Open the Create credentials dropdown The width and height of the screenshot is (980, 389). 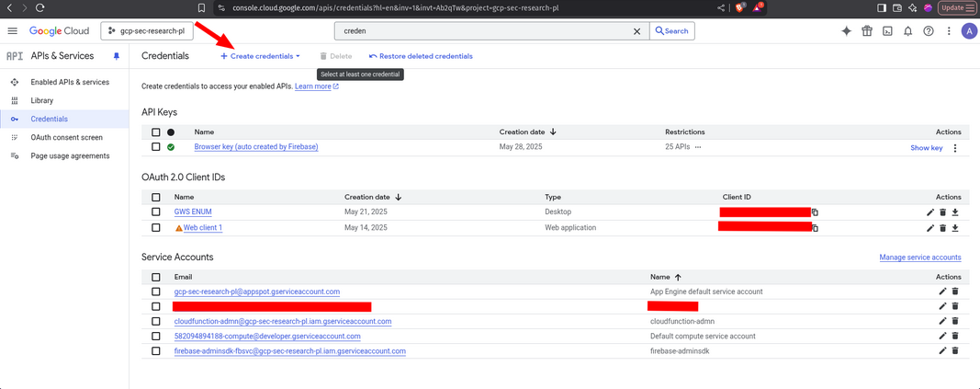[261, 56]
